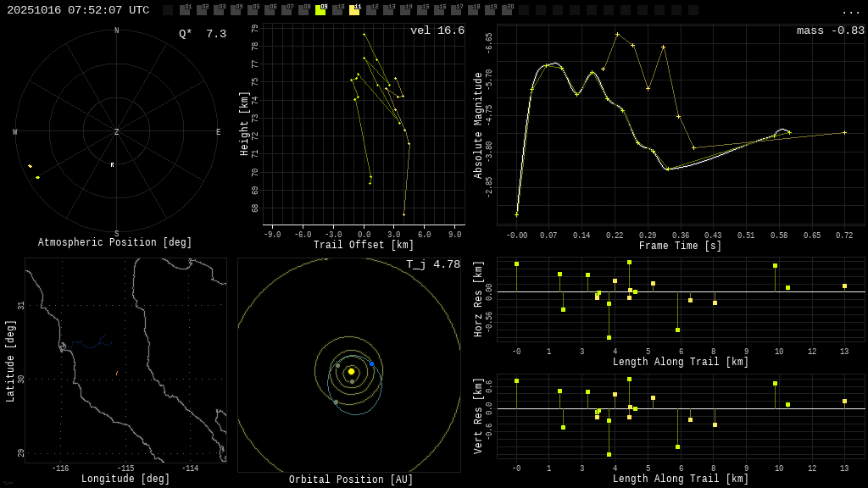Click the N compass label on sky plot
868x488 pixels.
[117, 31]
